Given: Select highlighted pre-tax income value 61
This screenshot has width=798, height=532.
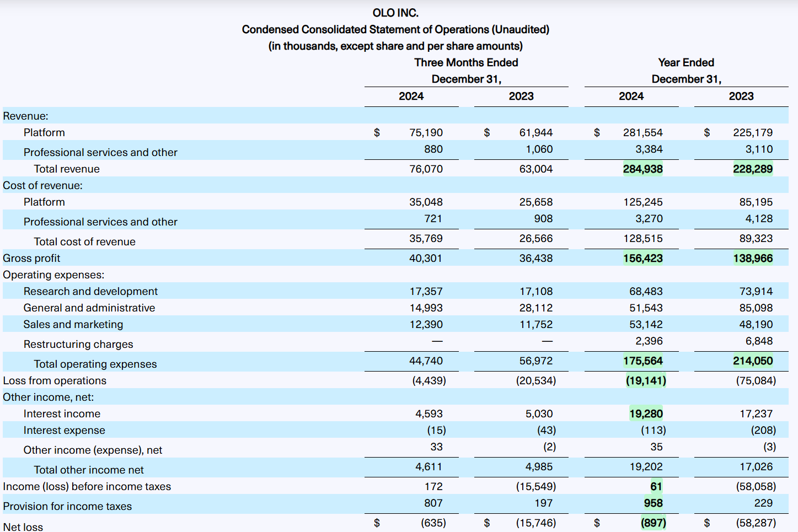Looking at the screenshot, I should pos(656,486).
